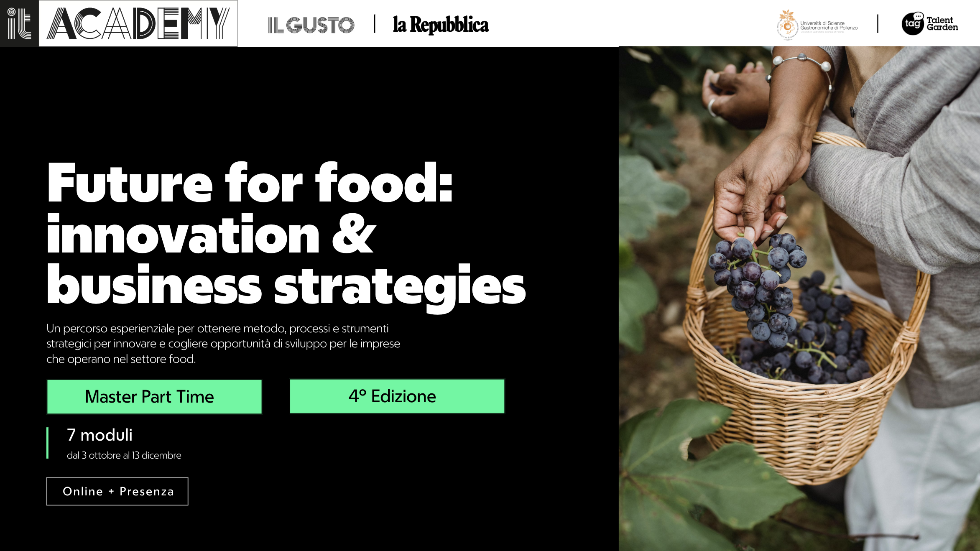Click the Talent Garden wordmark text
Viewport: 980px width, 551px height.
pos(942,24)
